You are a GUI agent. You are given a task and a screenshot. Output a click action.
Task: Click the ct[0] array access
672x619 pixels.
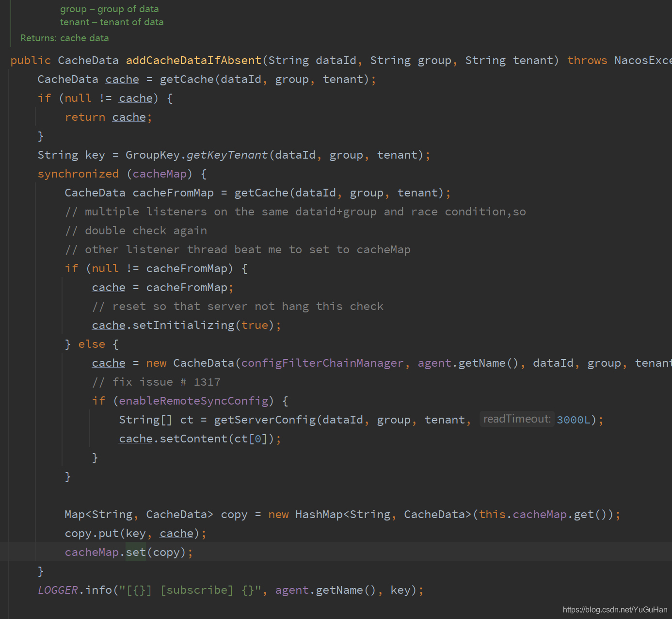pyautogui.click(x=251, y=439)
